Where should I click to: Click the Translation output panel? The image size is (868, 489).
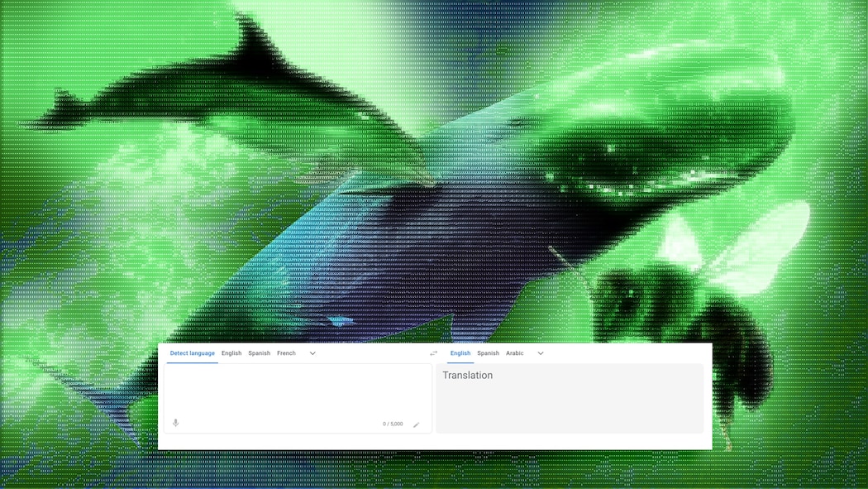coord(570,397)
